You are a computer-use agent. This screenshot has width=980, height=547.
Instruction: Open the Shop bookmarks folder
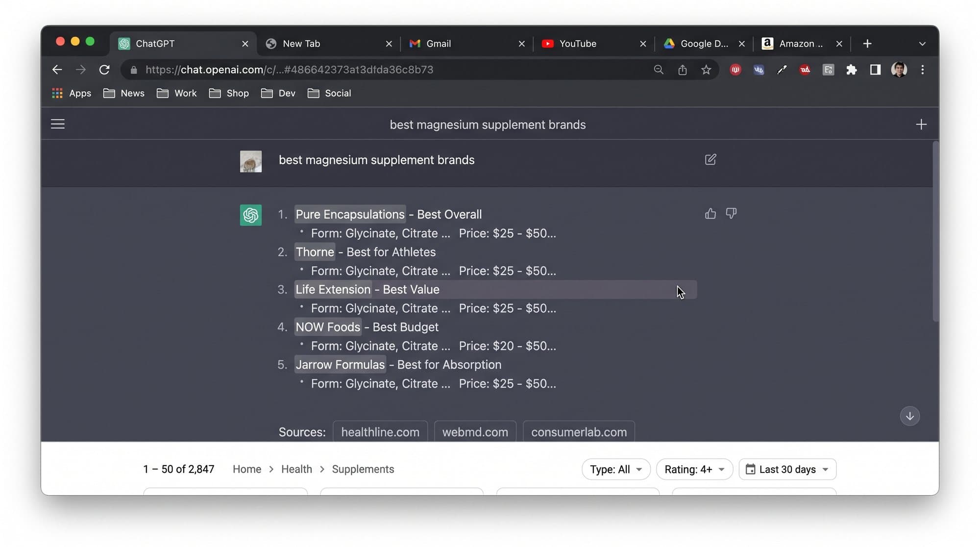229,93
